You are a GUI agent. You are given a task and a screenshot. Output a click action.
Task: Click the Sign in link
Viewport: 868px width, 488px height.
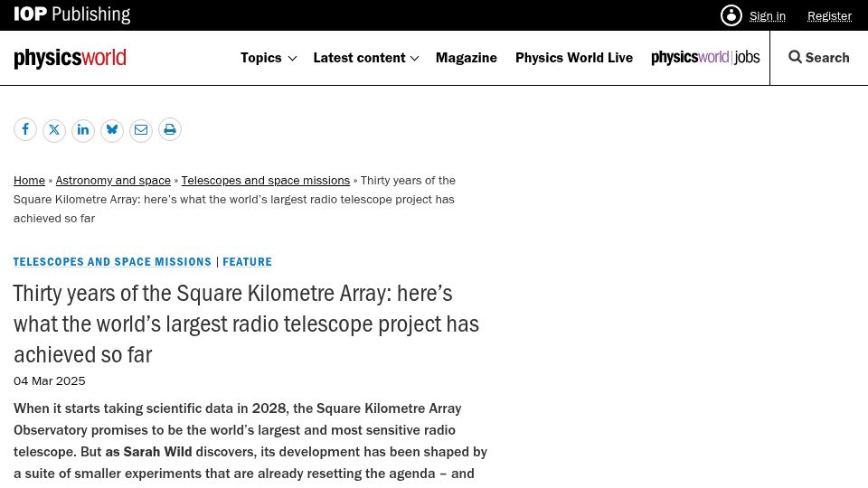coord(768,16)
